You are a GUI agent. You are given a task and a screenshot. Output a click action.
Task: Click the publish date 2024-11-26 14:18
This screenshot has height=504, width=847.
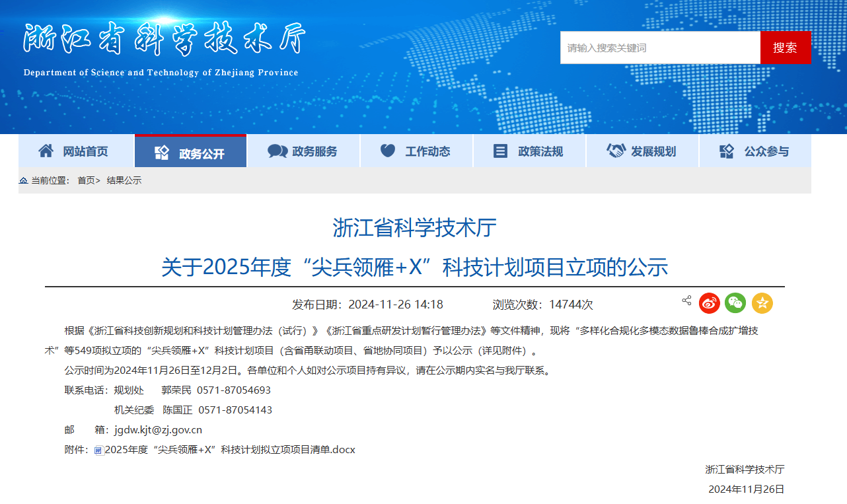point(396,305)
